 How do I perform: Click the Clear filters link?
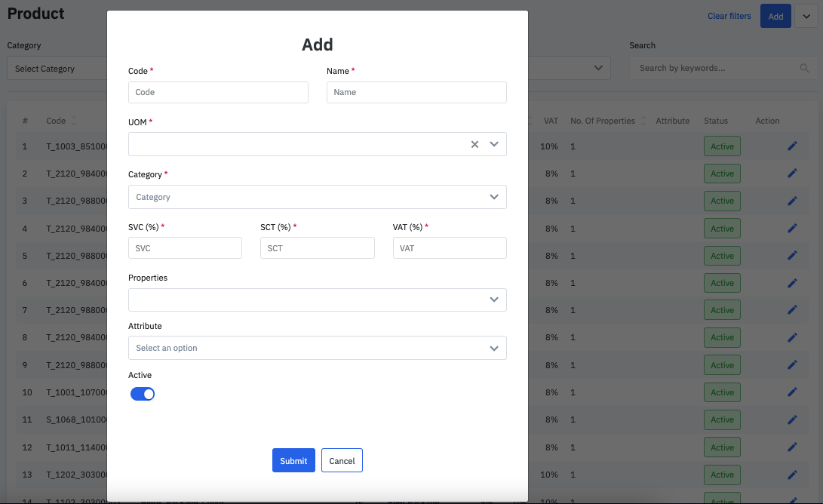[x=729, y=17]
